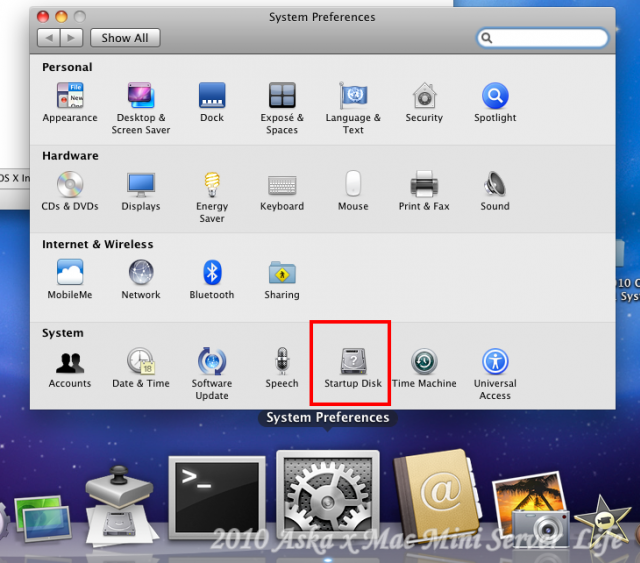Go back with the left arrow button

49,38
